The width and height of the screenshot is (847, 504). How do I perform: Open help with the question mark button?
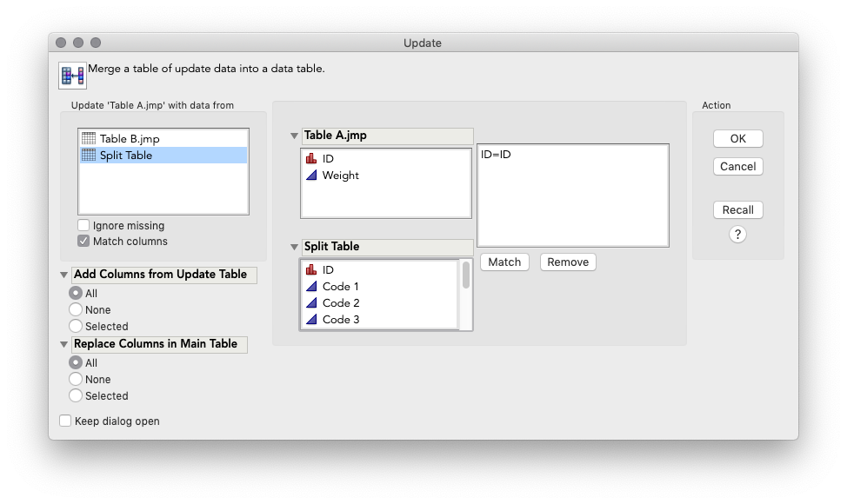737,235
